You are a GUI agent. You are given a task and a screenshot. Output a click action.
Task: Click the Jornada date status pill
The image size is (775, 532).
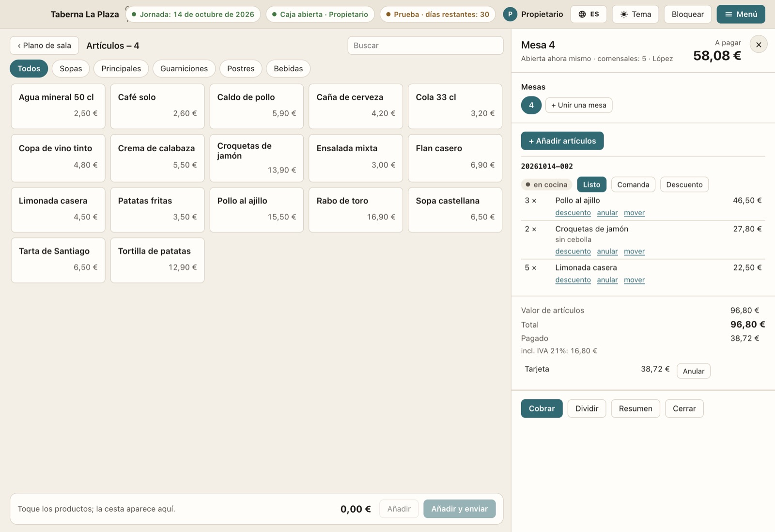coord(193,14)
